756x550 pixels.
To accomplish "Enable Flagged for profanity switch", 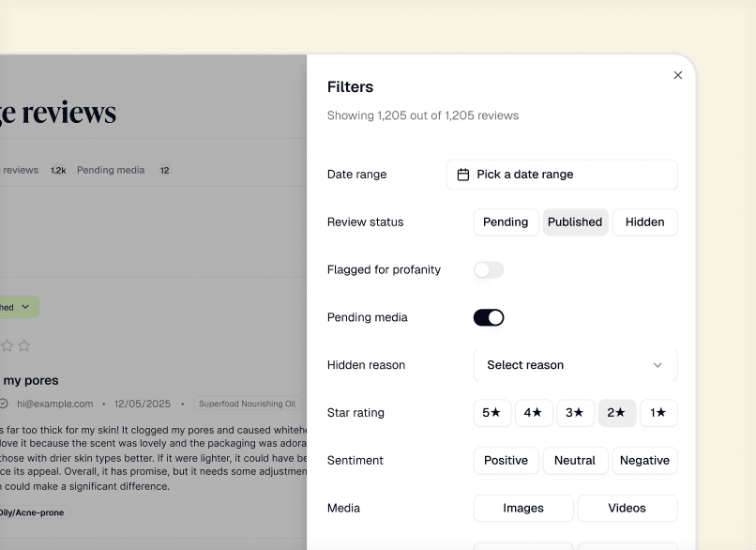I will pos(489,269).
